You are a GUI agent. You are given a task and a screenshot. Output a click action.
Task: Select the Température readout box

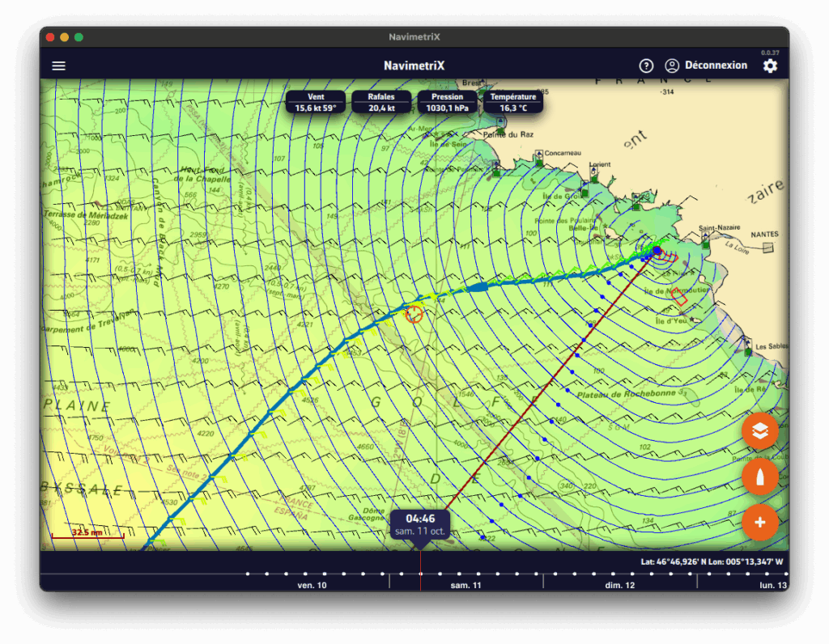[513, 102]
